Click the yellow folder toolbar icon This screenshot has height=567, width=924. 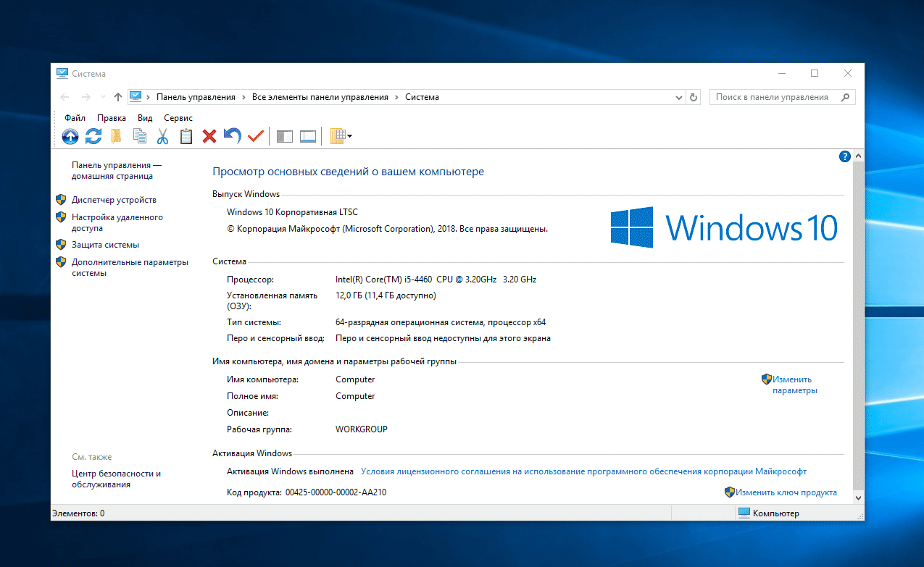[116, 135]
